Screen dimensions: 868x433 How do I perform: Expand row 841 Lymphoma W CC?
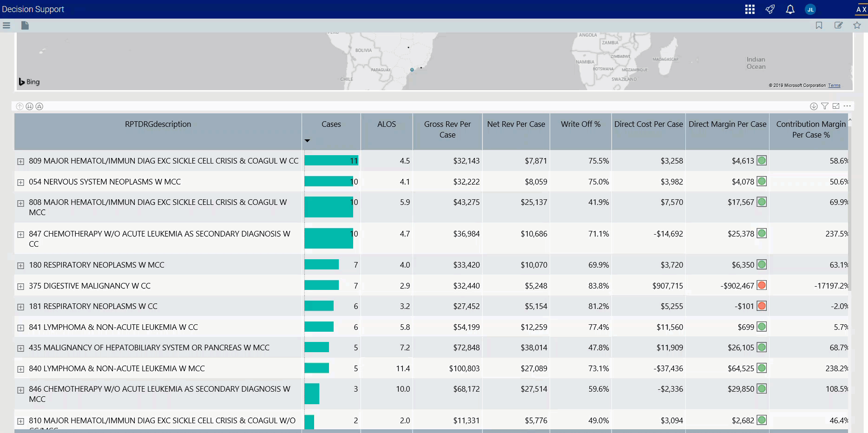pos(20,328)
